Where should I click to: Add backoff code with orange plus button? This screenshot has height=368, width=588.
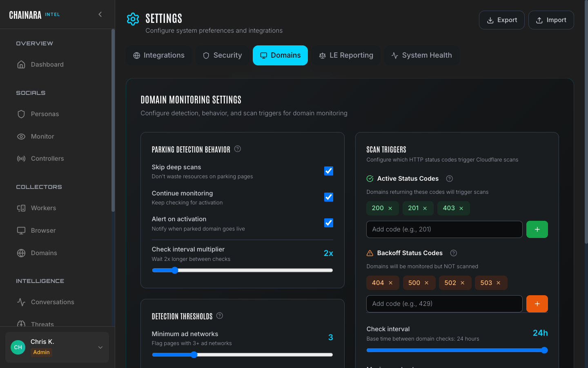click(537, 304)
